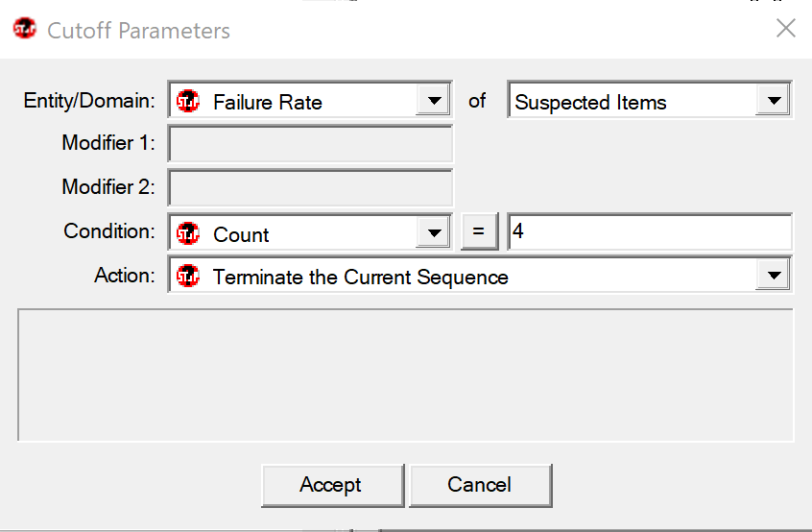Click the Terminate the Current Sequence text
Image resolution: width=812 pixels, height=532 pixels.
[x=361, y=278]
